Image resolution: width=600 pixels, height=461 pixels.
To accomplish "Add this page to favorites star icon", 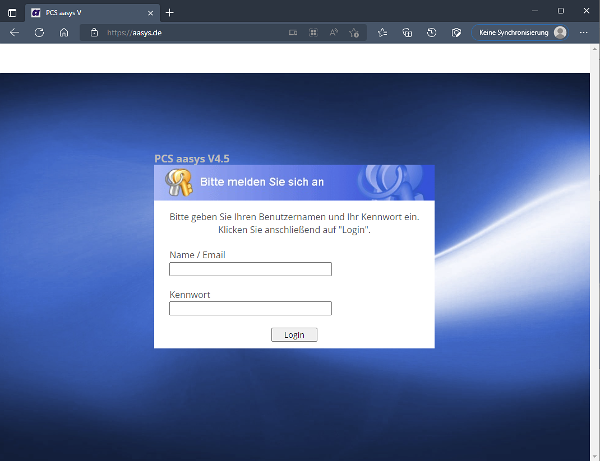I will (x=354, y=33).
